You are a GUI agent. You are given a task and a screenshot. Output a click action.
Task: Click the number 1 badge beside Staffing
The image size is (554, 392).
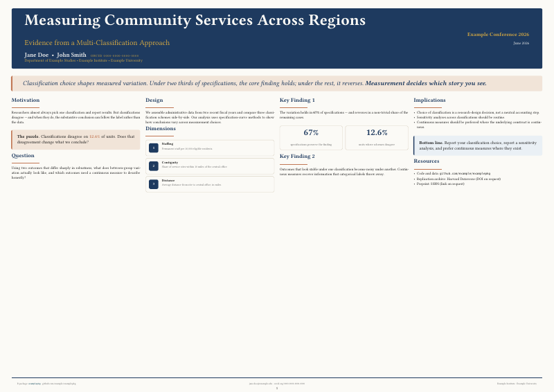coord(153,148)
